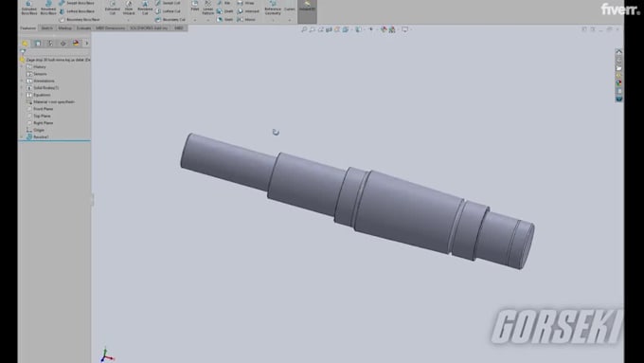The image size is (644, 363).
Task: Choose the Intersect command
Action: [248, 11]
